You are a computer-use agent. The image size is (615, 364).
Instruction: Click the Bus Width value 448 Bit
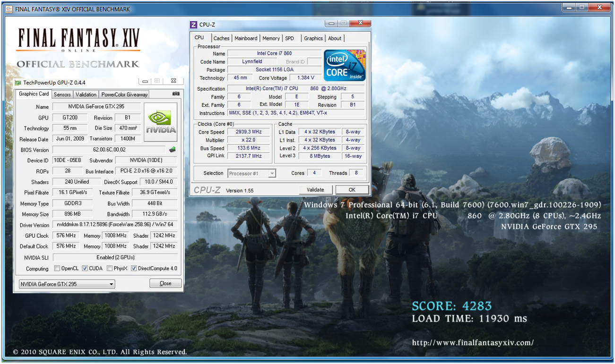click(155, 203)
